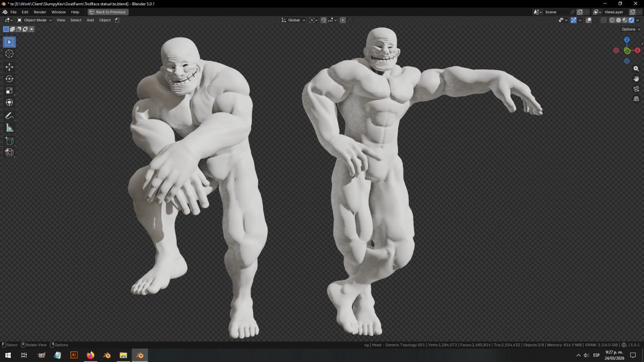Set selection mode to subtract
Screen dimensions: 644x362
point(19,29)
